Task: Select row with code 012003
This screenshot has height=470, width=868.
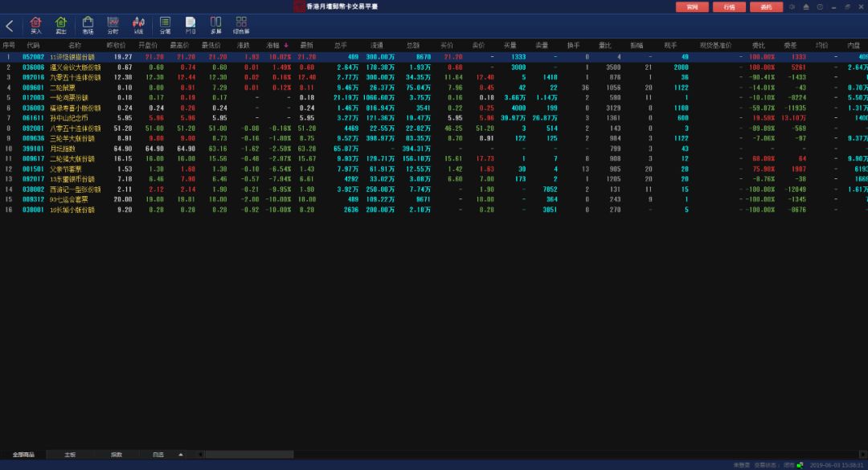Action: point(434,97)
